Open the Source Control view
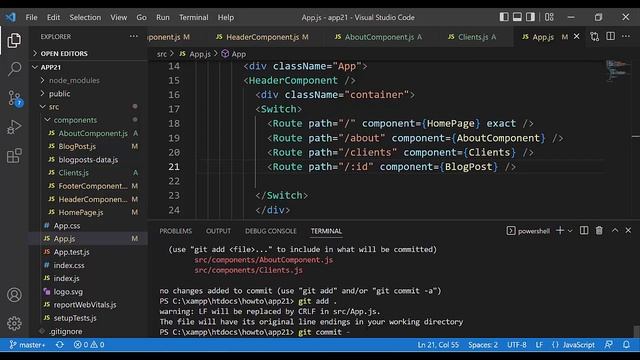 click(x=15, y=98)
